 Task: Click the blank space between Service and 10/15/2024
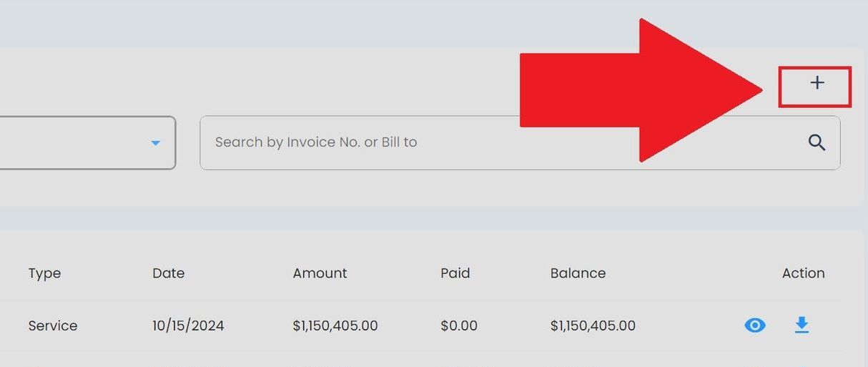point(114,326)
